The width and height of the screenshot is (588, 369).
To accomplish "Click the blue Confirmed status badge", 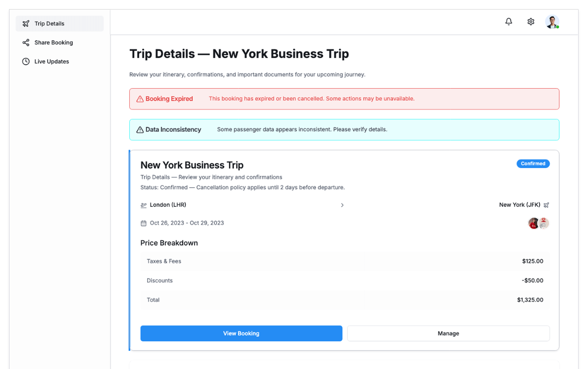I will [533, 164].
